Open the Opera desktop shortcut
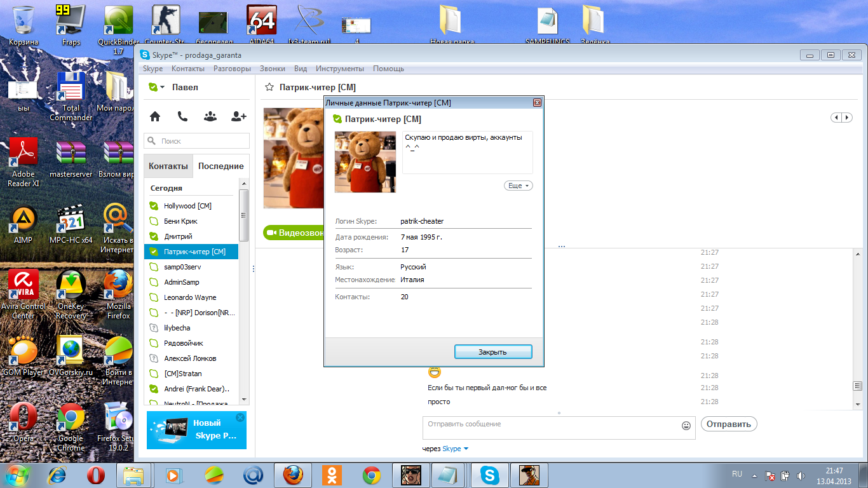Image resolution: width=868 pixels, height=488 pixels. click(x=24, y=423)
